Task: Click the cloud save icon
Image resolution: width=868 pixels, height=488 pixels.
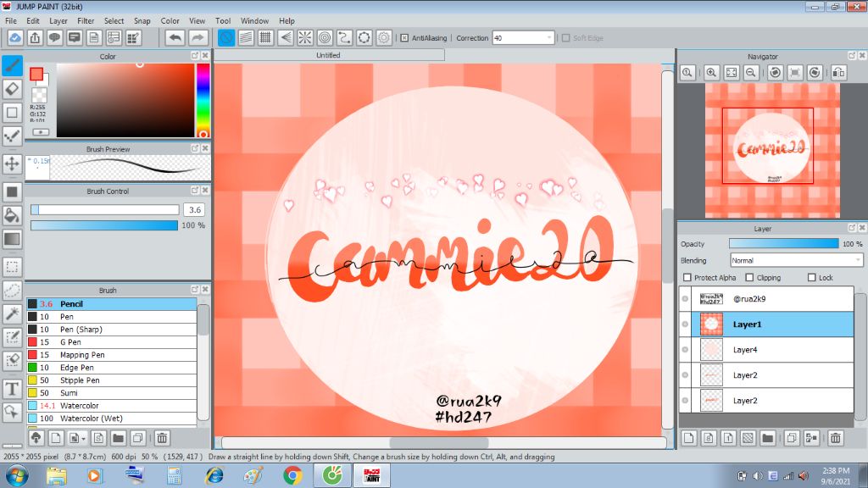Action: (15, 37)
